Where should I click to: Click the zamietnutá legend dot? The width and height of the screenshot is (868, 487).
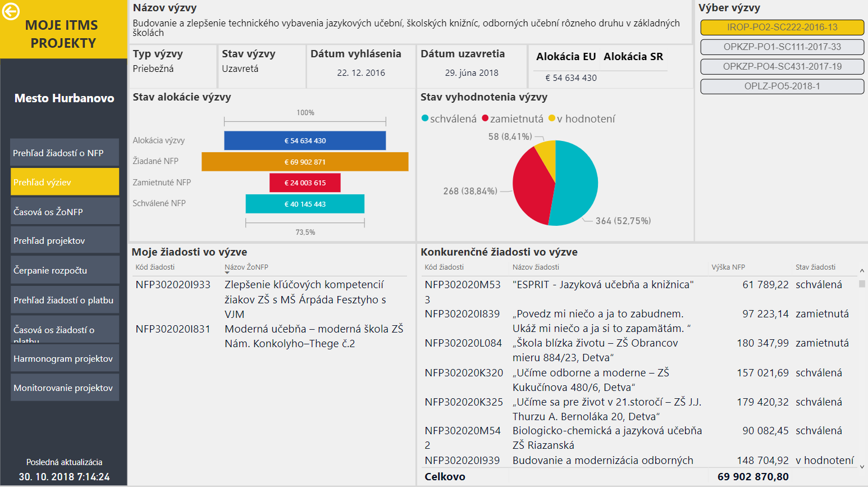[x=485, y=118]
